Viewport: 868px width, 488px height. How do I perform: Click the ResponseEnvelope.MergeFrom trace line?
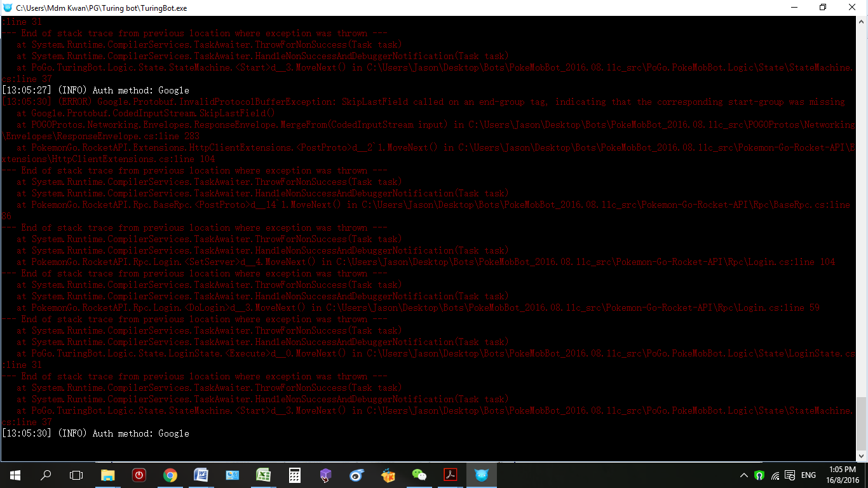[x=429, y=130]
